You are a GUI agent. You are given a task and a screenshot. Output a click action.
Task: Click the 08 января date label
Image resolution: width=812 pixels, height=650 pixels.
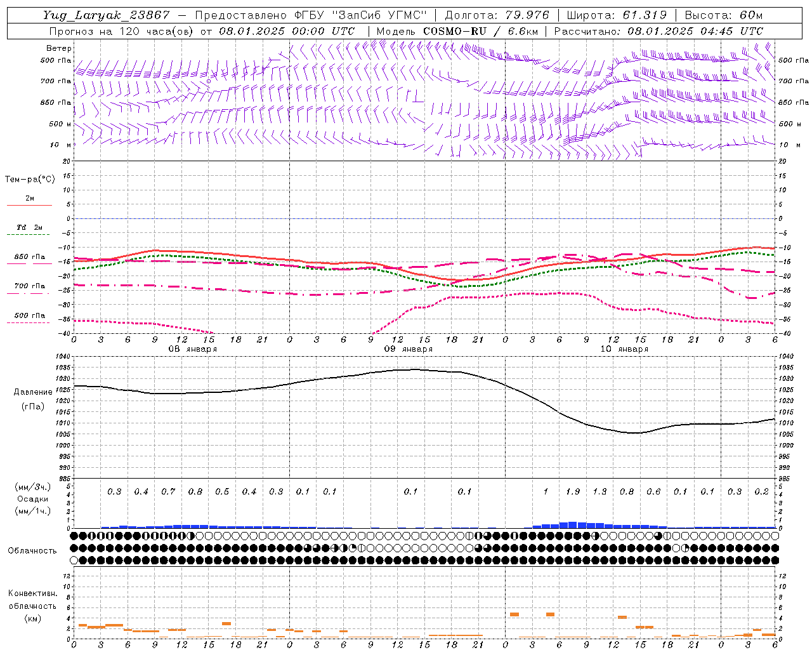click(x=192, y=349)
